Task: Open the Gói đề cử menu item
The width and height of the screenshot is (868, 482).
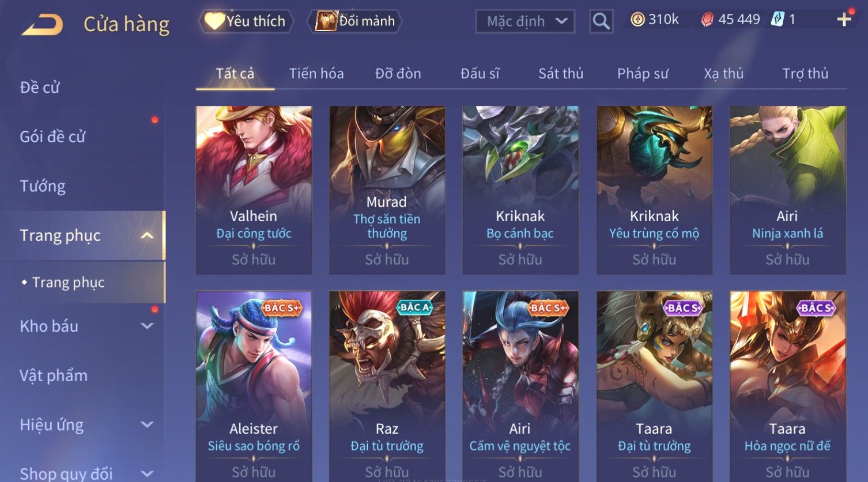Action: click(52, 136)
